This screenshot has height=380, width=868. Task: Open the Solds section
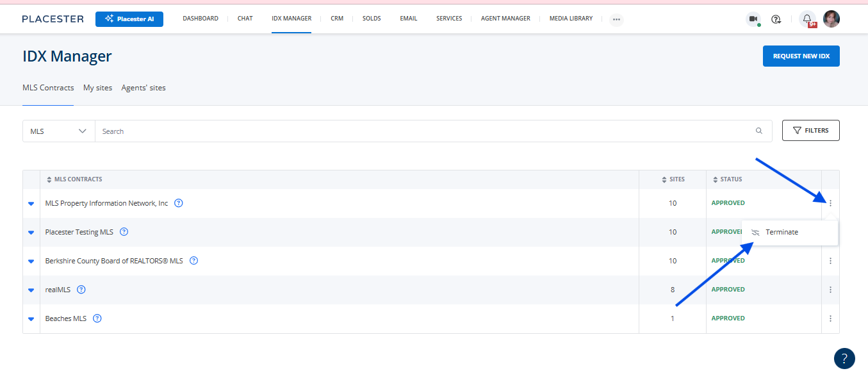[372, 19]
